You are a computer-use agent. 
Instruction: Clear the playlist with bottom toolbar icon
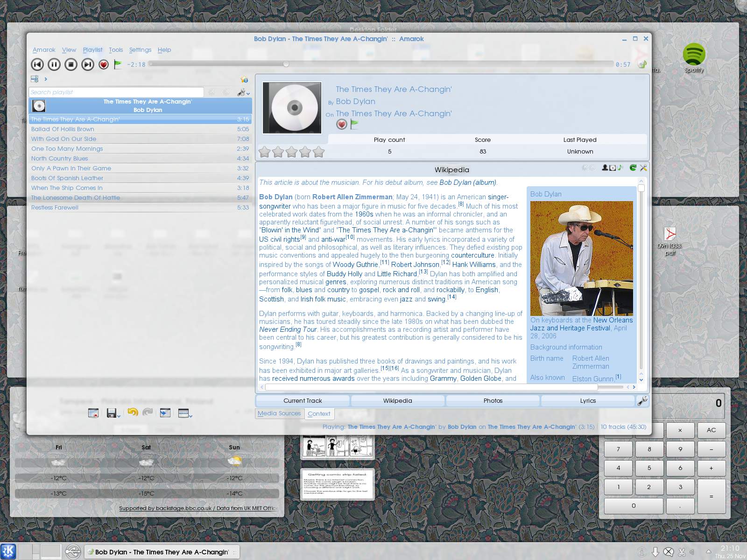click(93, 413)
